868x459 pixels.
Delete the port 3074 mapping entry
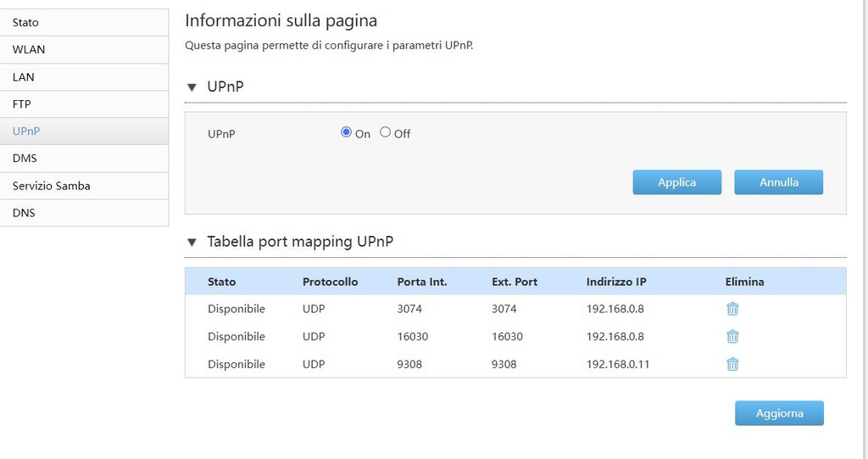[x=732, y=309]
